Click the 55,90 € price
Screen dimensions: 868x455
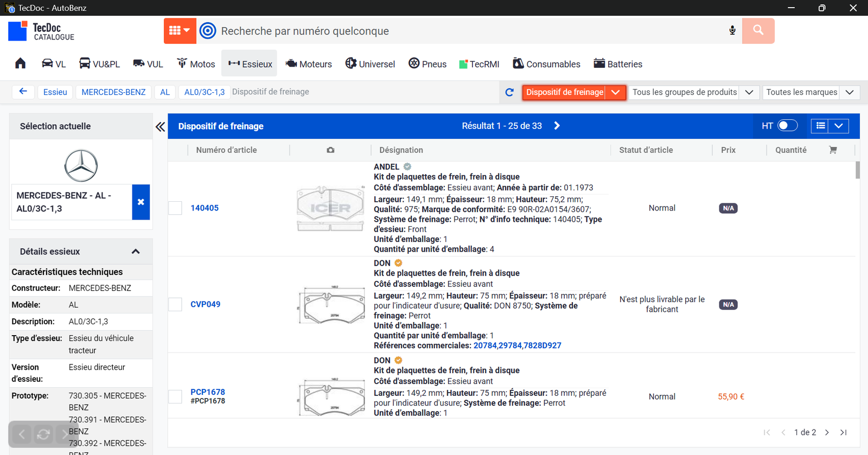(731, 397)
